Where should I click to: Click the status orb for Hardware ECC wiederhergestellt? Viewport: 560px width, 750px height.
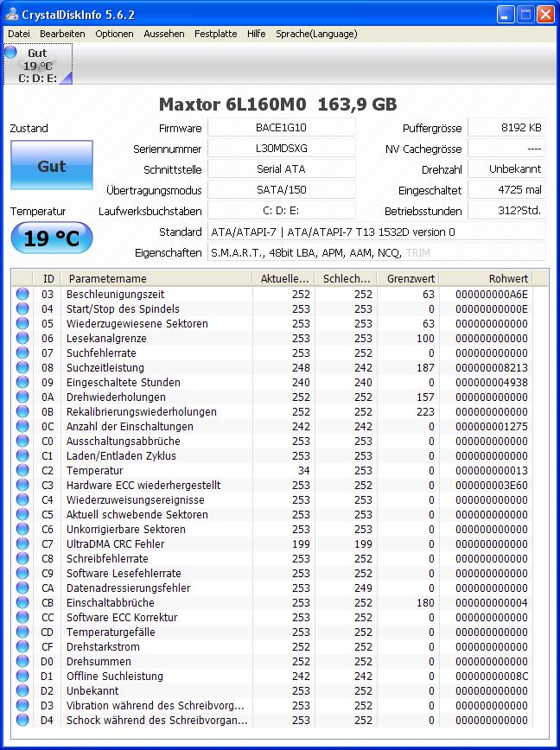pos(22,485)
